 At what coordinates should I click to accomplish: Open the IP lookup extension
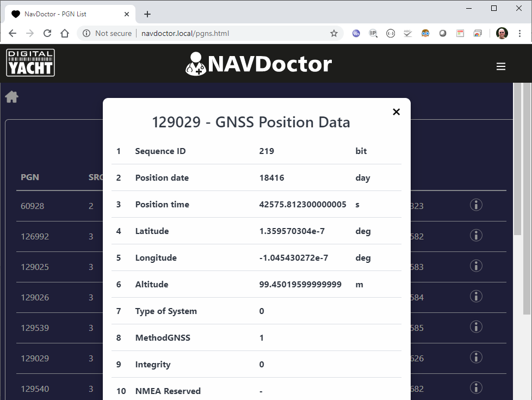(x=373, y=33)
